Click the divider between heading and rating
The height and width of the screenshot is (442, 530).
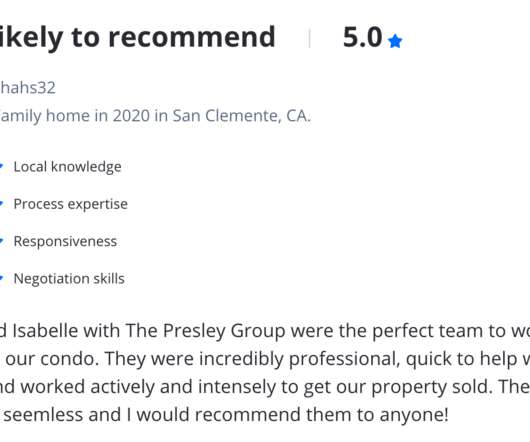pyautogui.click(x=309, y=38)
